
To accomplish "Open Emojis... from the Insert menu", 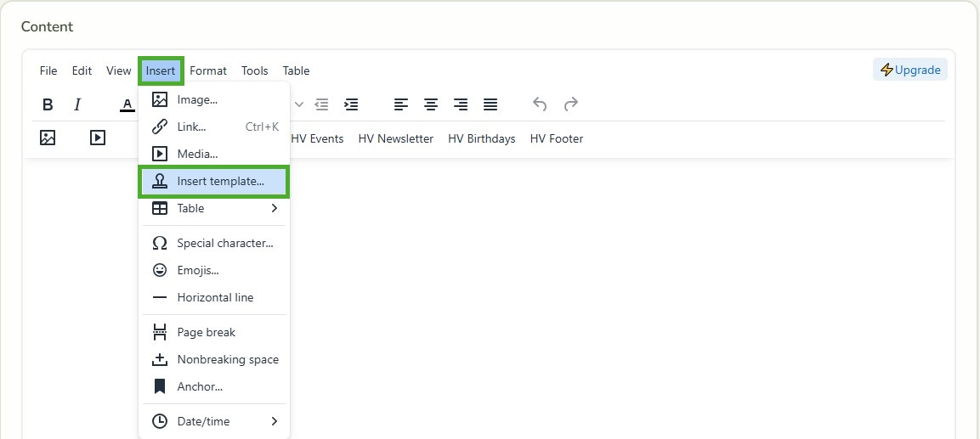I will (x=213, y=270).
